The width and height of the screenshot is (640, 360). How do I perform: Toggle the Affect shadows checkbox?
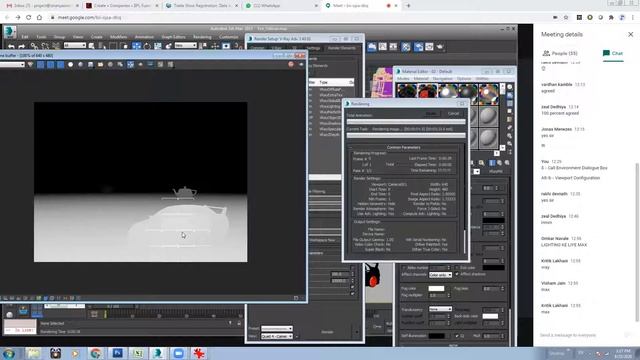click(457, 274)
